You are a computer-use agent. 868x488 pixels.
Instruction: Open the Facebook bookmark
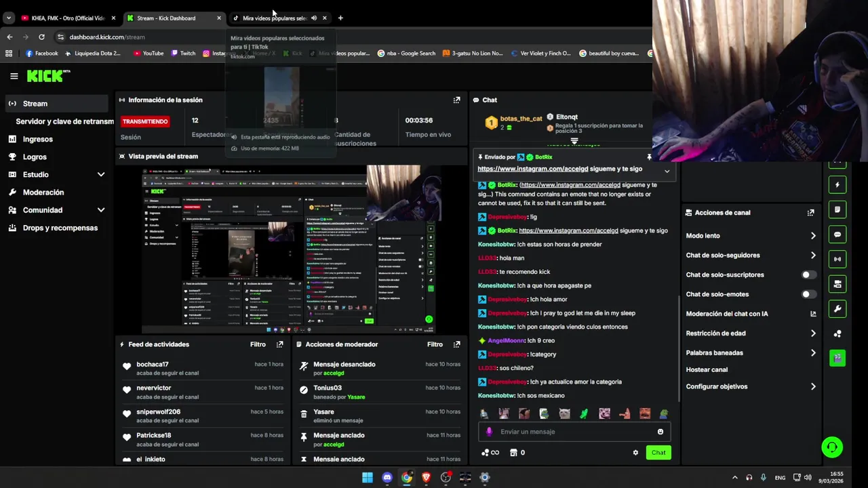[x=42, y=53]
